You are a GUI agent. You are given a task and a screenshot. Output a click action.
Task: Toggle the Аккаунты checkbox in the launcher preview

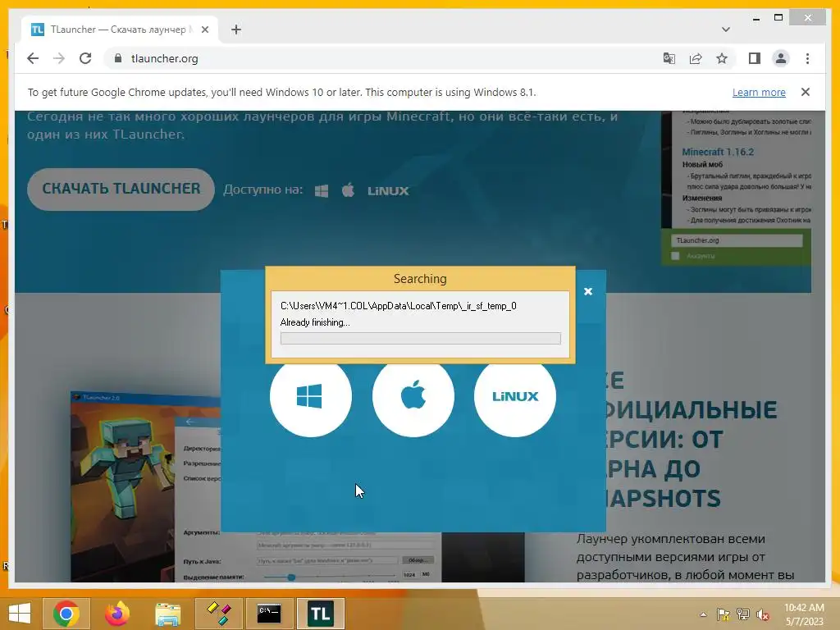coord(676,256)
